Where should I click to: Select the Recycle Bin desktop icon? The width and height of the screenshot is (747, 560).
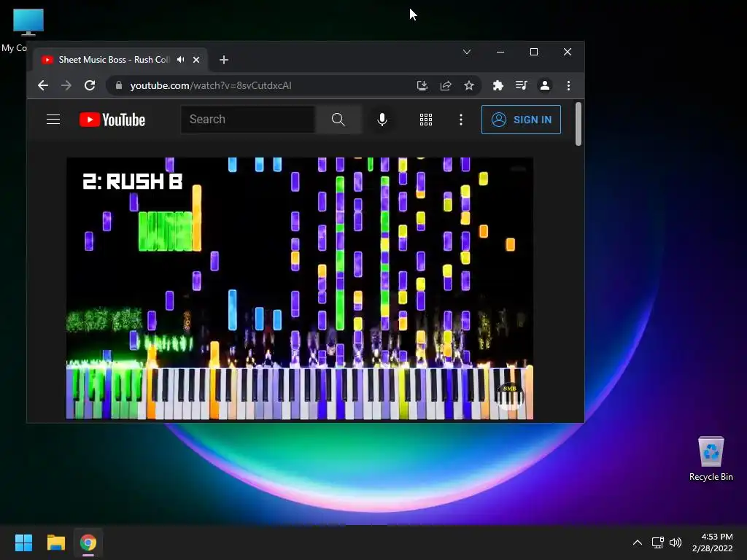click(x=711, y=459)
